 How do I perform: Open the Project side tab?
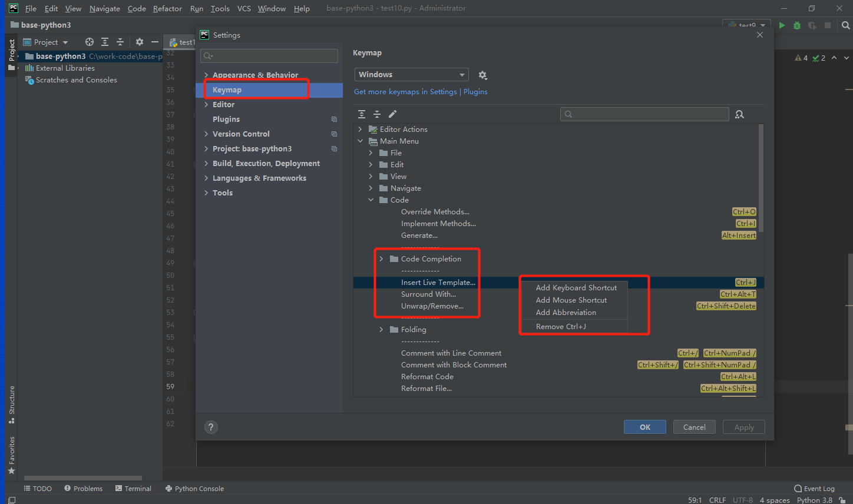pos(11,54)
